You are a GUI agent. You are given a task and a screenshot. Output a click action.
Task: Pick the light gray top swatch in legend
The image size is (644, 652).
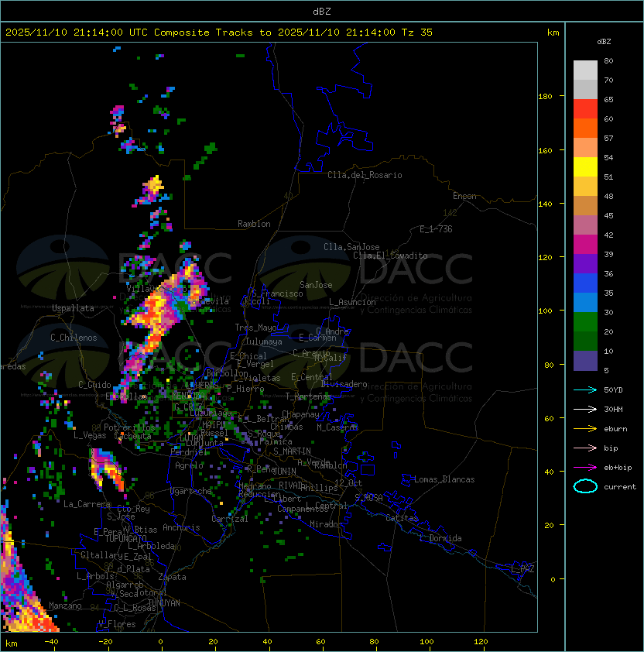(x=585, y=70)
